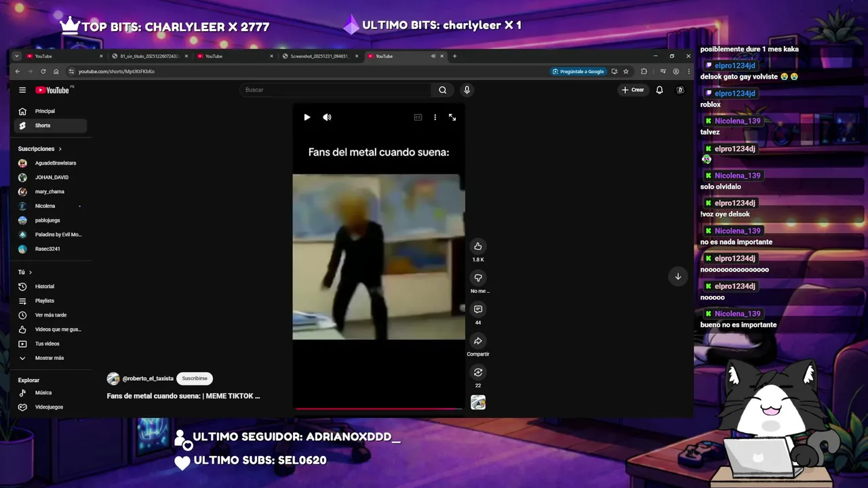View site information icon in address bar
The width and height of the screenshot is (868, 488).
pos(72,71)
